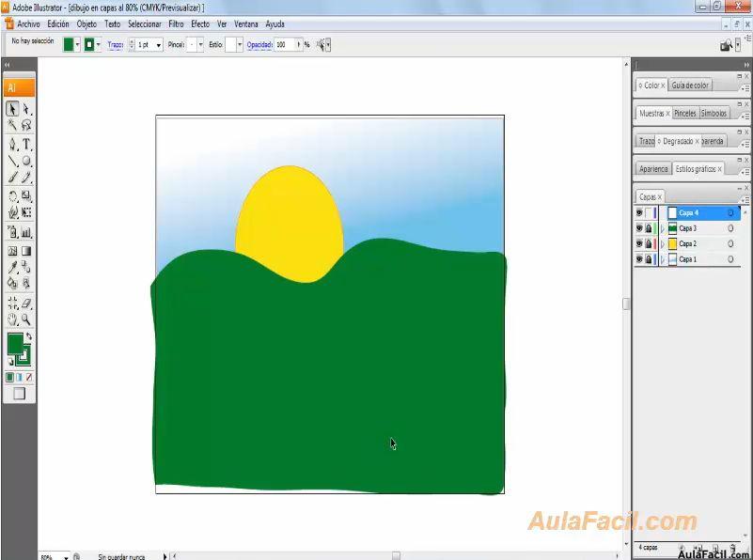This screenshot has height=560, width=753.
Task: Open the stroke color dropdown in control bar
Action: click(x=98, y=44)
